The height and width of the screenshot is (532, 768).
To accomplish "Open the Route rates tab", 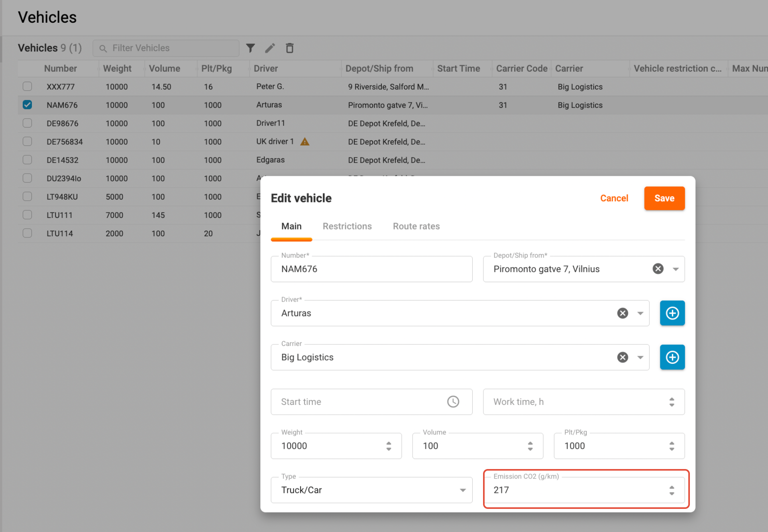I will (x=416, y=226).
